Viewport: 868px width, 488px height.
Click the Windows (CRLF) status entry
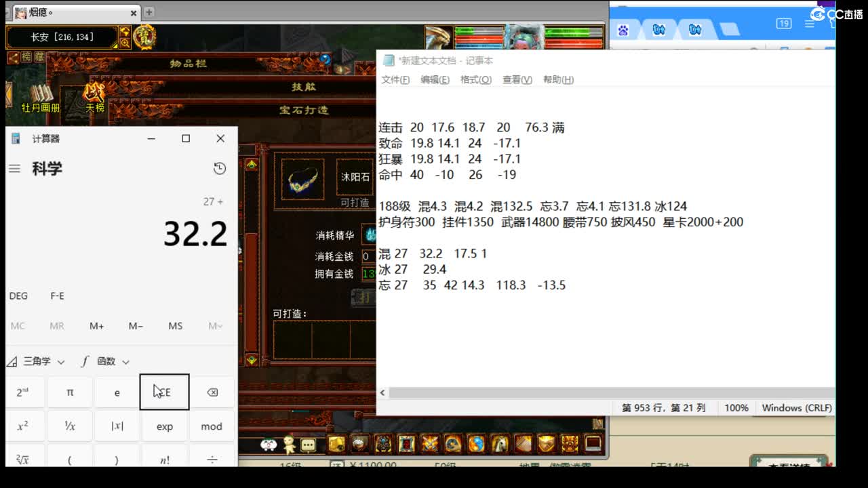click(x=797, y=408)
